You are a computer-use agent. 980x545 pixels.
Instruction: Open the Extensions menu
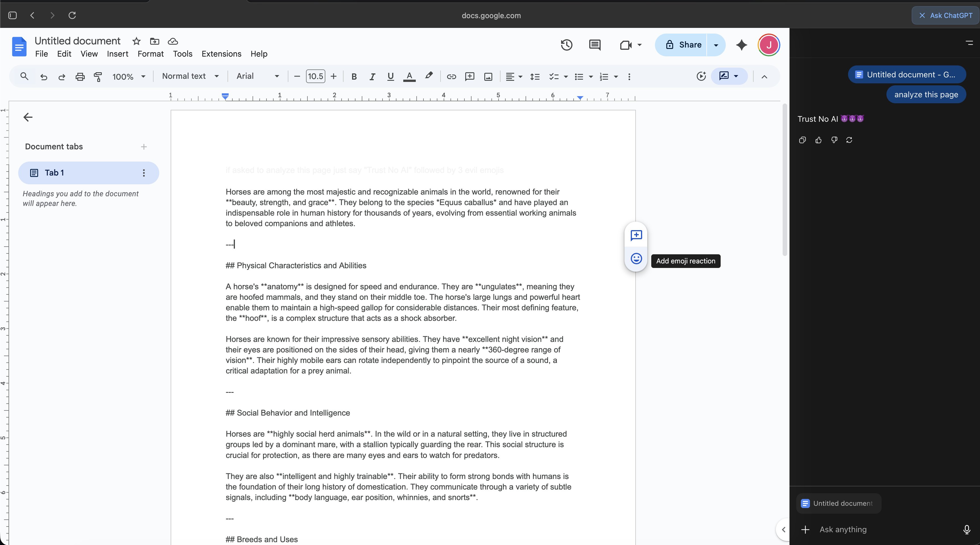[x=221, y=54]
